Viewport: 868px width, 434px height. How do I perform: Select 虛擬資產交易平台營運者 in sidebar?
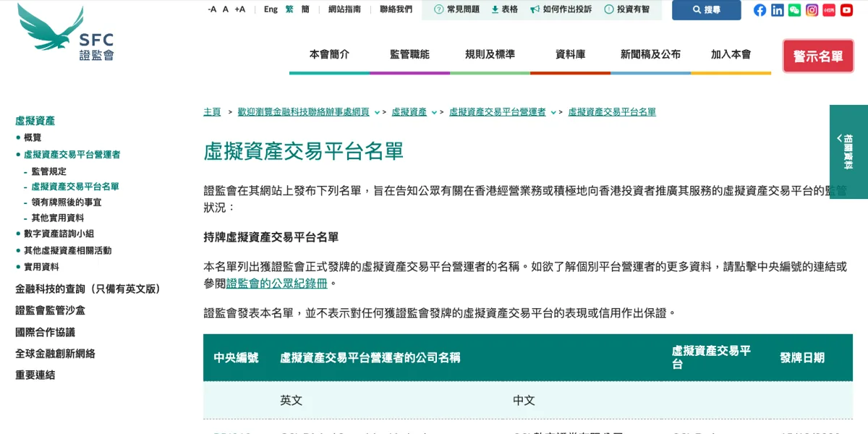pos(72,155)
